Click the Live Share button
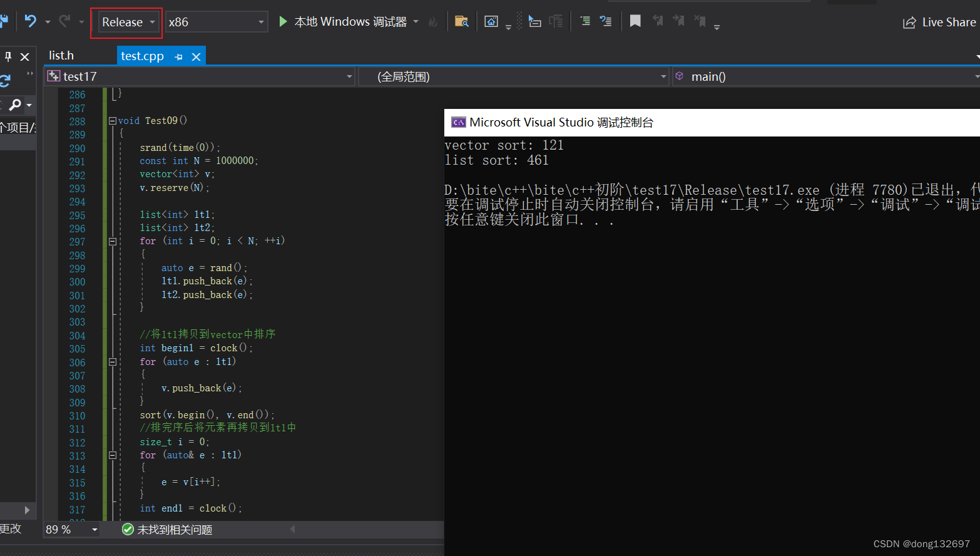This screenshot has width=980, height=556. [x=939, y=22]
